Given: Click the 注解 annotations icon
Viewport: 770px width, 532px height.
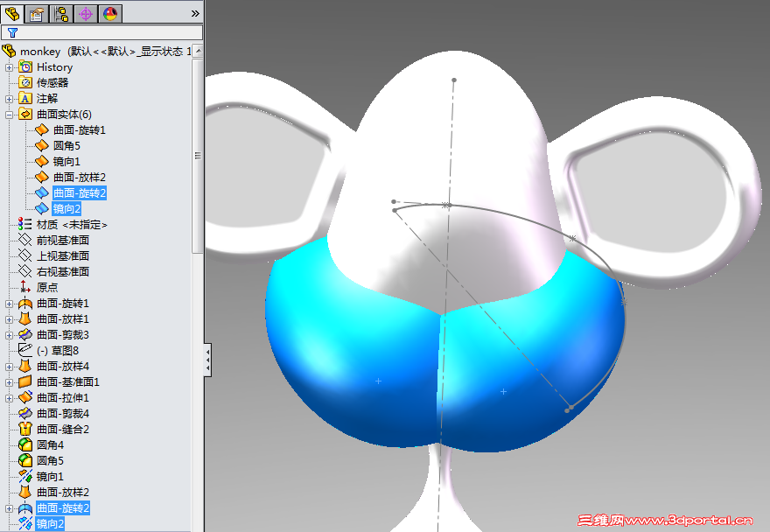Looking at the screenshot, I should coord(25,98).
